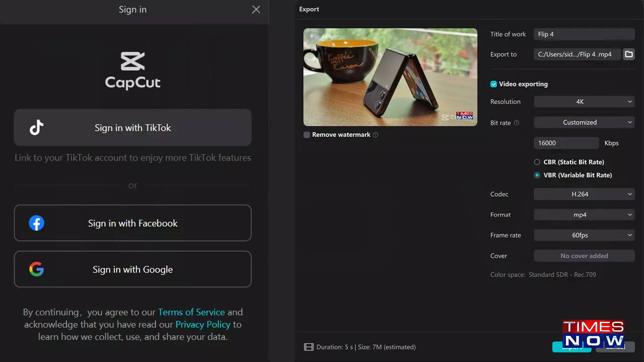Enable the Remove watermark checkbox

coord(306,135)
